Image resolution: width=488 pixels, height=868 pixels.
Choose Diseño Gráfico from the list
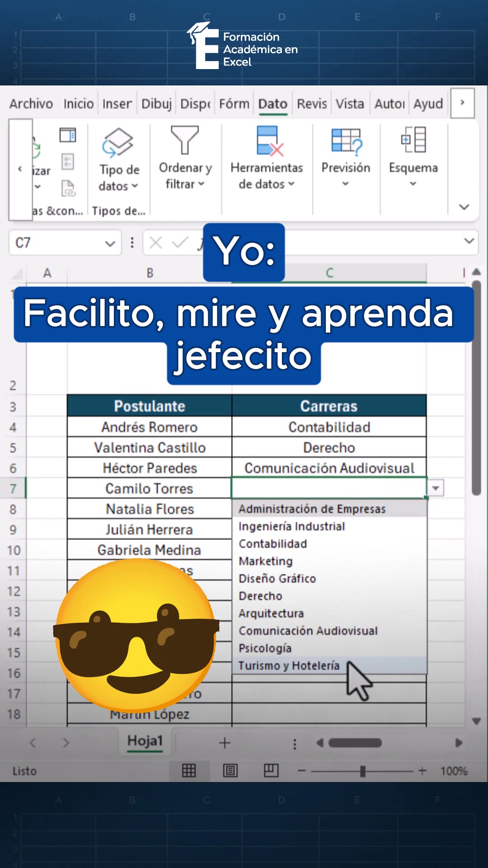pyautogui.click(x=329, y=579)
